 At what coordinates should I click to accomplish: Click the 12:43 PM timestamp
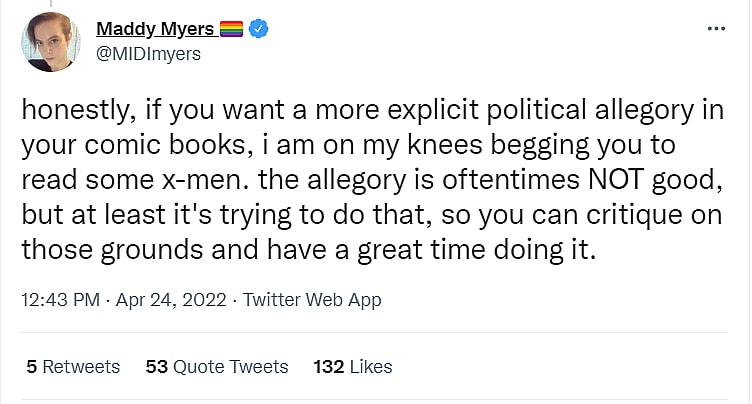[57, 300]
